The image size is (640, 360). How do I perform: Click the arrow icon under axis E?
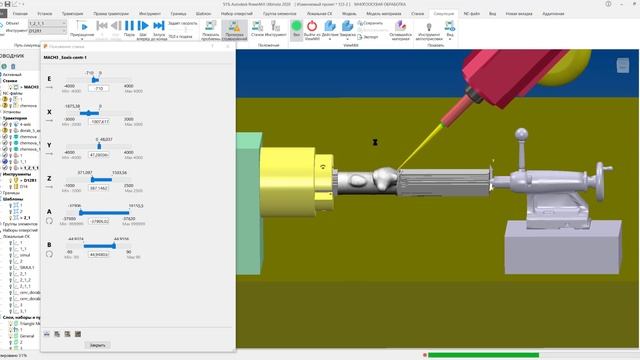coord(49,87)
